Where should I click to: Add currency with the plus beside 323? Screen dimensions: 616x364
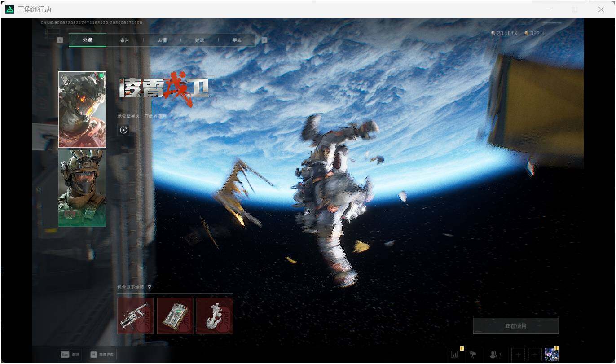coord(544,33)
